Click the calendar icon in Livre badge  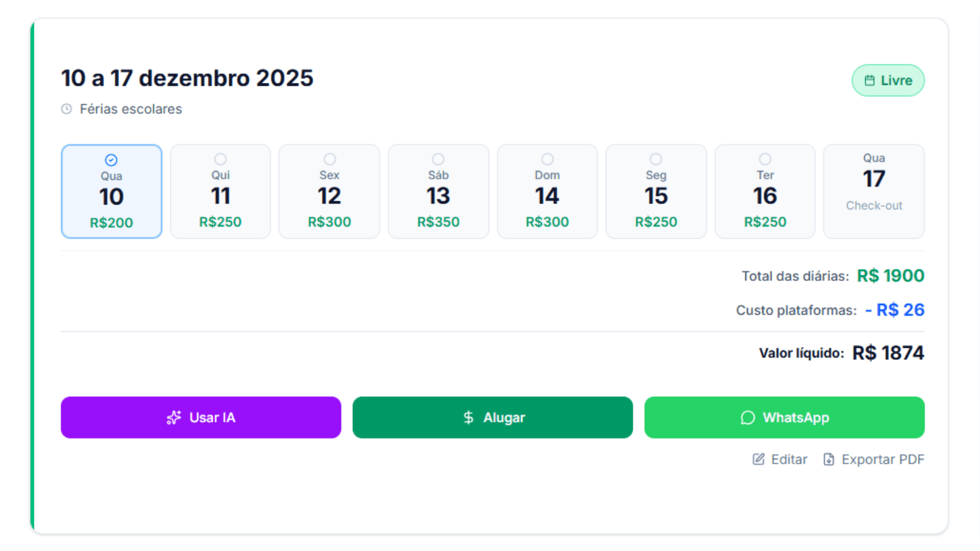point(869,81)
